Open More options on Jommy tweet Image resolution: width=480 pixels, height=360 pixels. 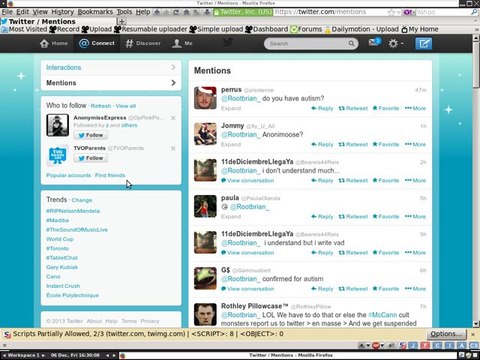[x=415, y=144]
